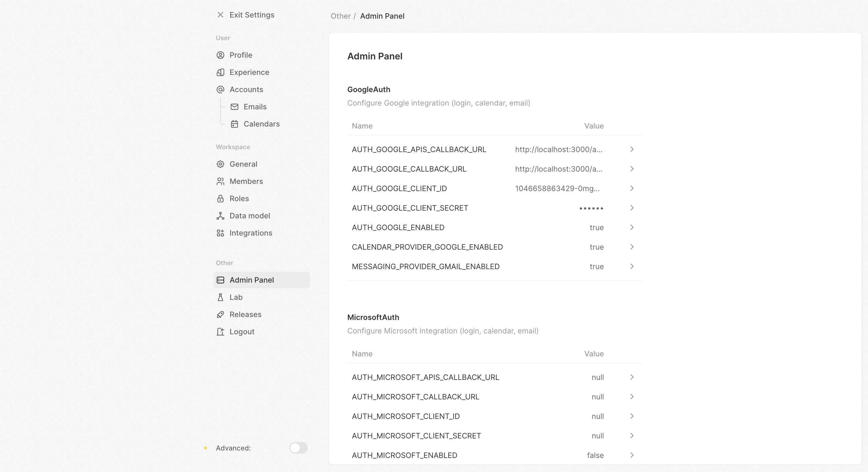Click the General settings gear icon
Screen dimensions: 868x472
click(220, 164)
